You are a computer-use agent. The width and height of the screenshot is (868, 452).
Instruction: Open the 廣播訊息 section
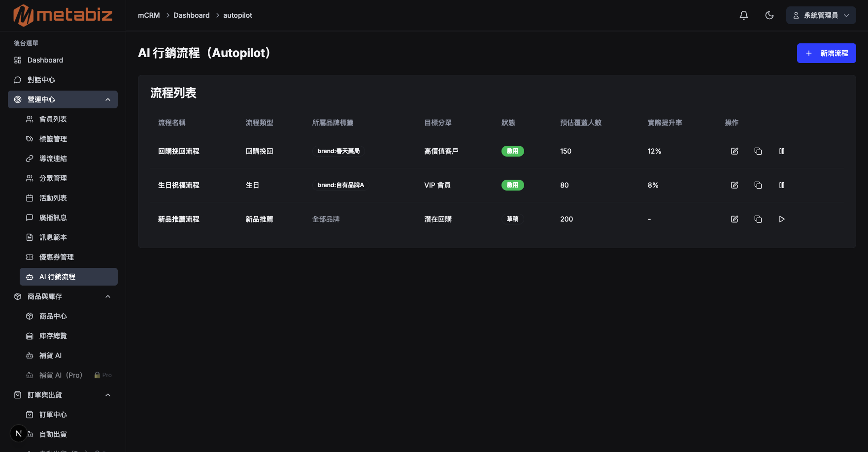(x=53, y=217)
